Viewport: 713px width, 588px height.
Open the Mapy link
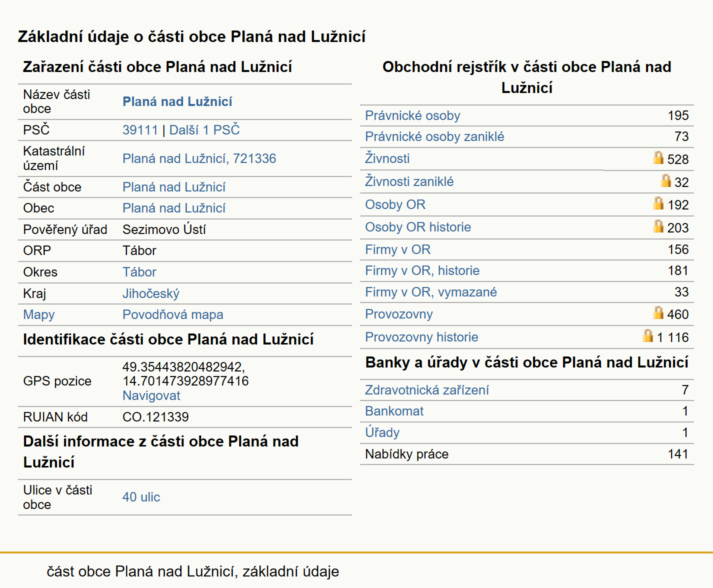click(39, 314)
